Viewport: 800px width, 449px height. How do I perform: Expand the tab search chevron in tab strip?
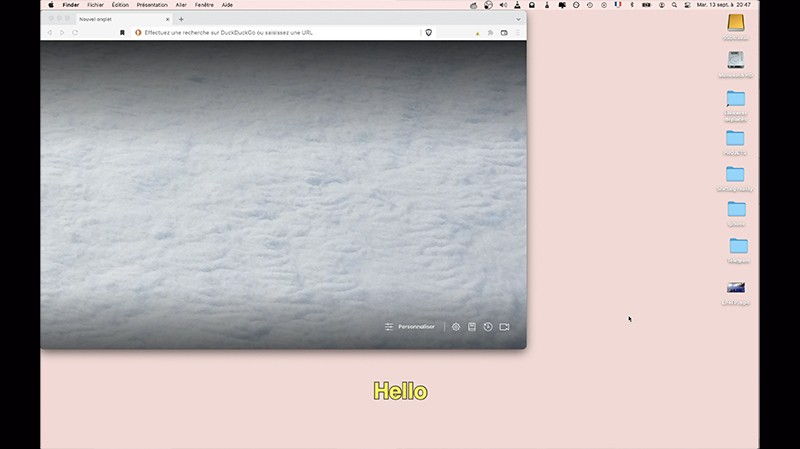pos(518,19)
